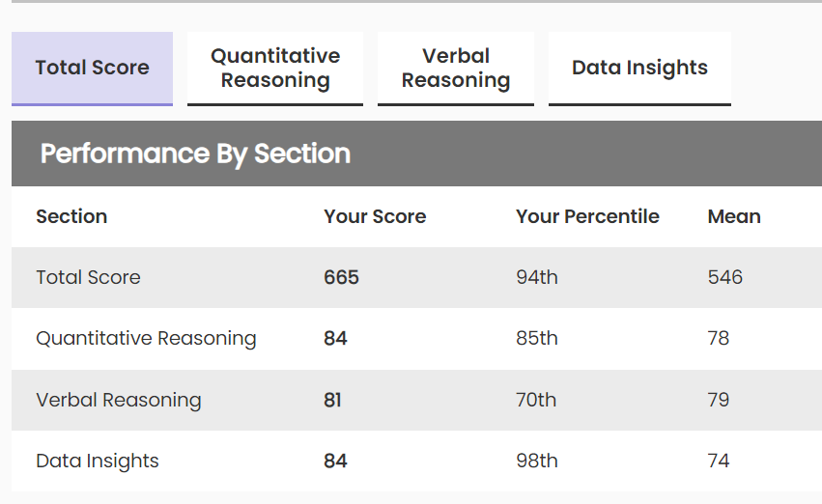This screenshot has height=504, width=822.
Task: Click the total score value 665
Action: click(341, 277)
